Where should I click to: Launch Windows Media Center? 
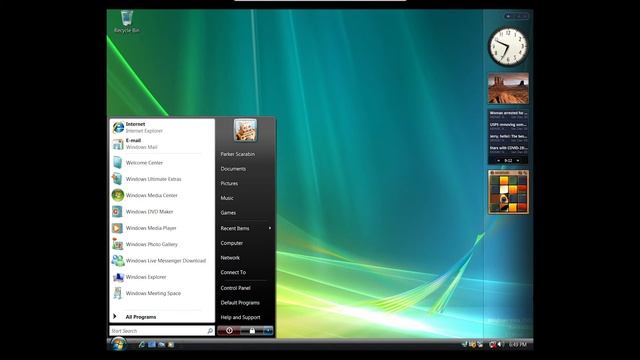pos(162,195)
